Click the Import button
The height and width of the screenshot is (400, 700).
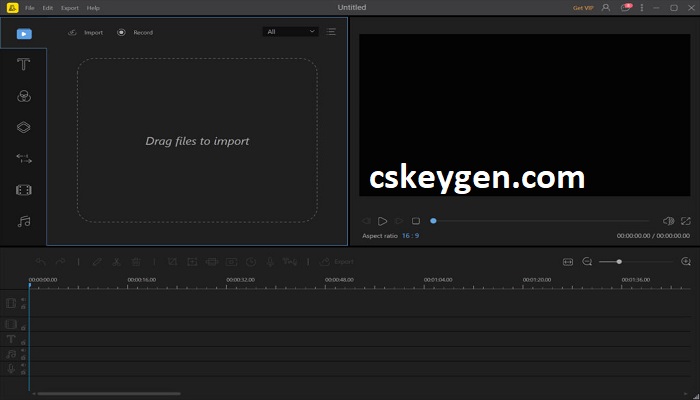pyautogui.click(x=85, y=33)
